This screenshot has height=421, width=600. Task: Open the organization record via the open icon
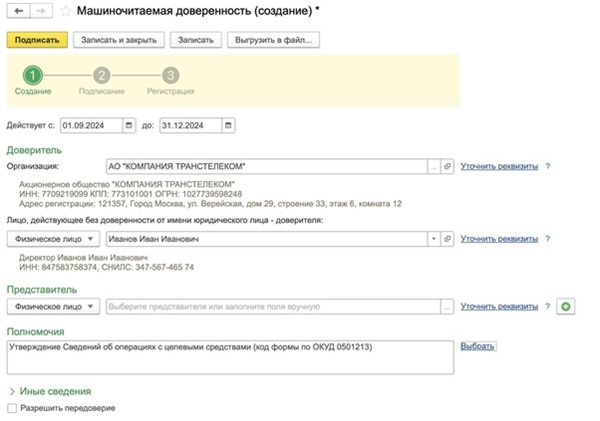click(x=447, y=166)
